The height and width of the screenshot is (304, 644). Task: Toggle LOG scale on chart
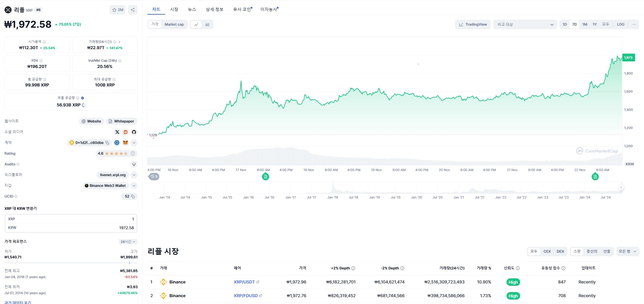pos(620,24)
